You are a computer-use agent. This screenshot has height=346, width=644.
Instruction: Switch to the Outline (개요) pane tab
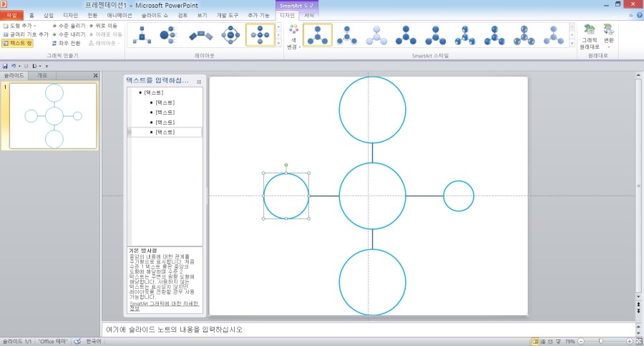[43, 75]
